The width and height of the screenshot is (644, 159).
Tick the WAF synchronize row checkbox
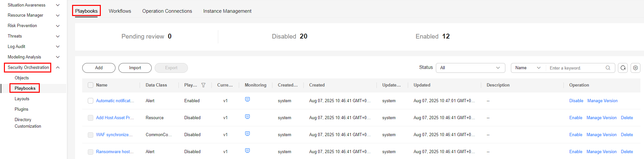[x=91, y=135]
